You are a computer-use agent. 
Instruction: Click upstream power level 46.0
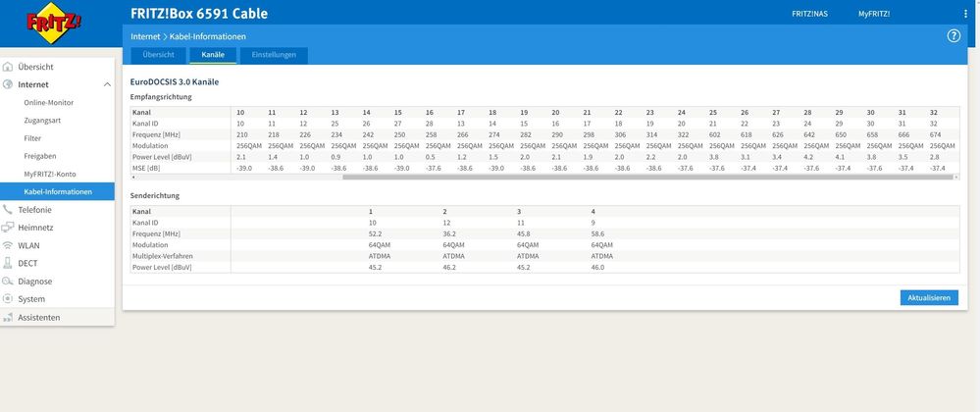coord(597,267)
